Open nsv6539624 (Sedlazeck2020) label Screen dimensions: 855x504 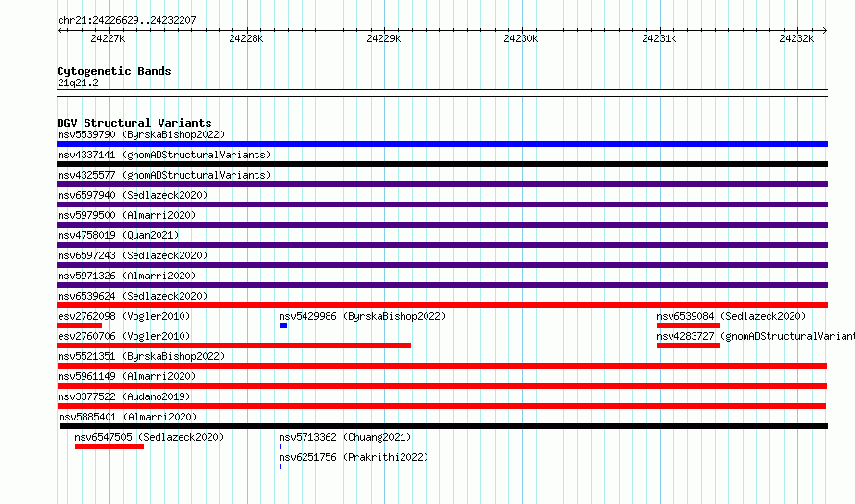point(133,296)
